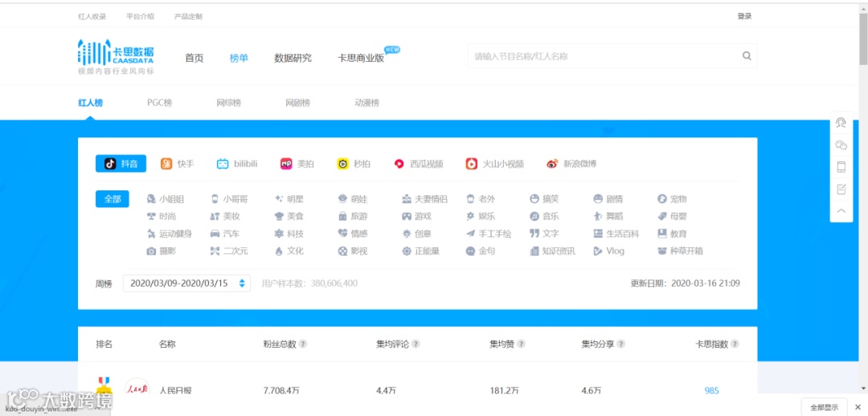Open the CAASDATA logo homepage

(x=116, y=57)
